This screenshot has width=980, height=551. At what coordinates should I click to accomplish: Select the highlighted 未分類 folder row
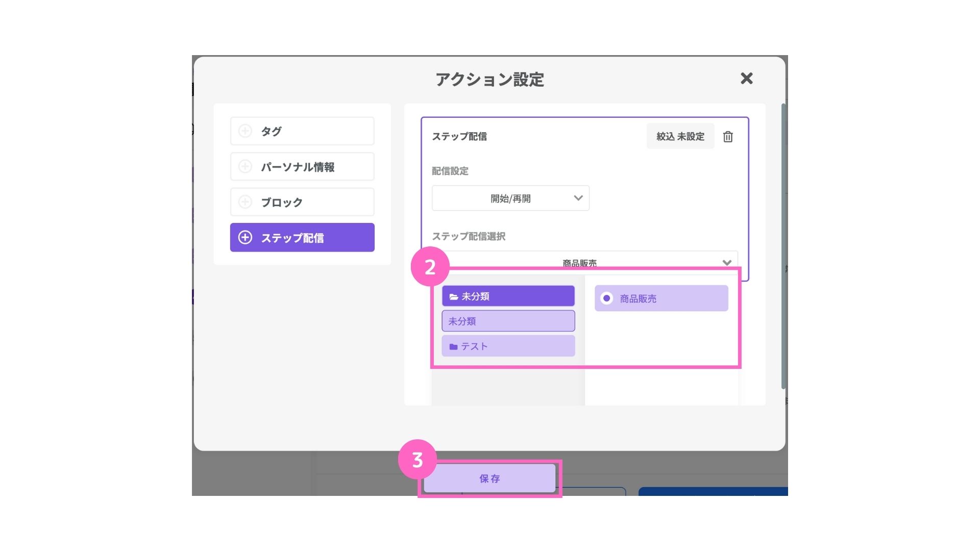click(508, 296)
